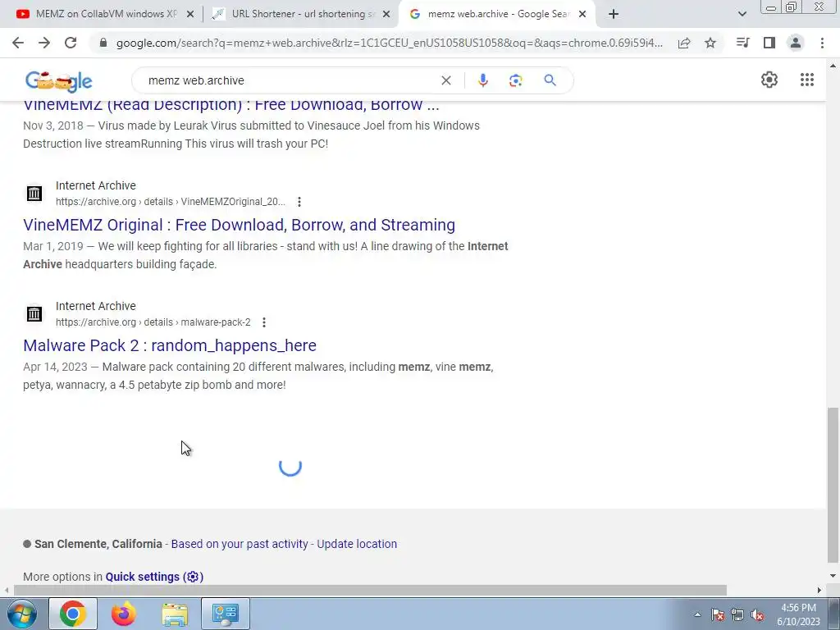
Task: Click the Update location link
Action: [357, 544]
